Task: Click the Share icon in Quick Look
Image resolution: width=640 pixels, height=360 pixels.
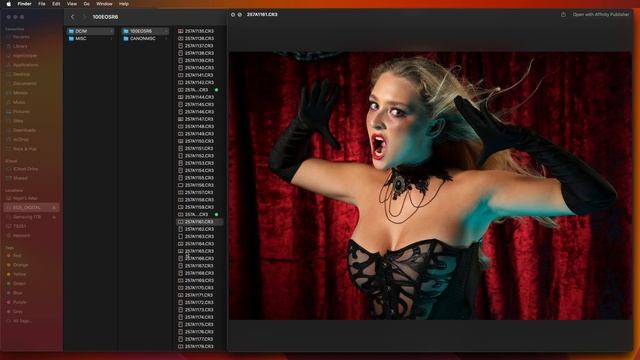Action: [x=563, y=14]
